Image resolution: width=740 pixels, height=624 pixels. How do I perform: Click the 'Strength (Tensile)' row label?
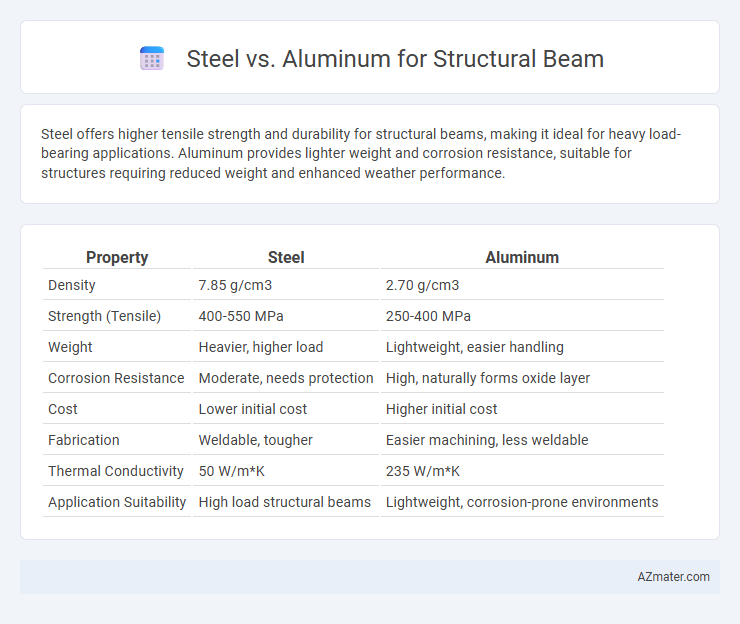click(104, 316)
